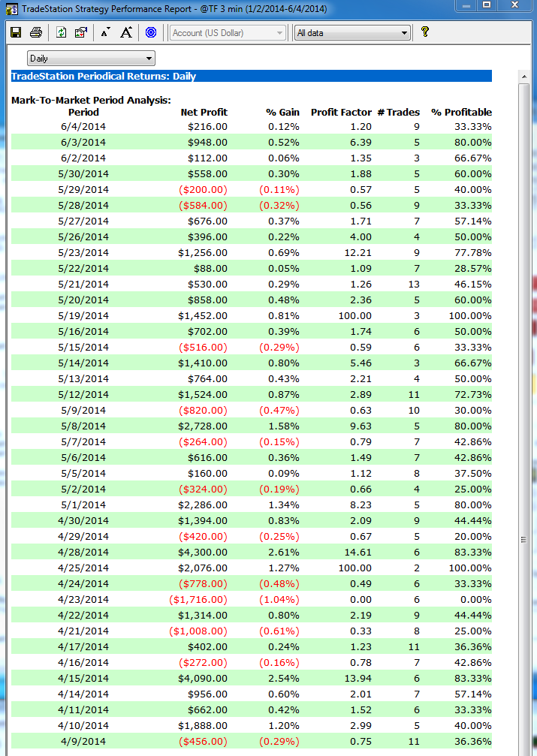Viewport: 537px width, 756px height.
Task: Click the Refresh report icon
Action: pyautogui.click(x=61, y=32)
